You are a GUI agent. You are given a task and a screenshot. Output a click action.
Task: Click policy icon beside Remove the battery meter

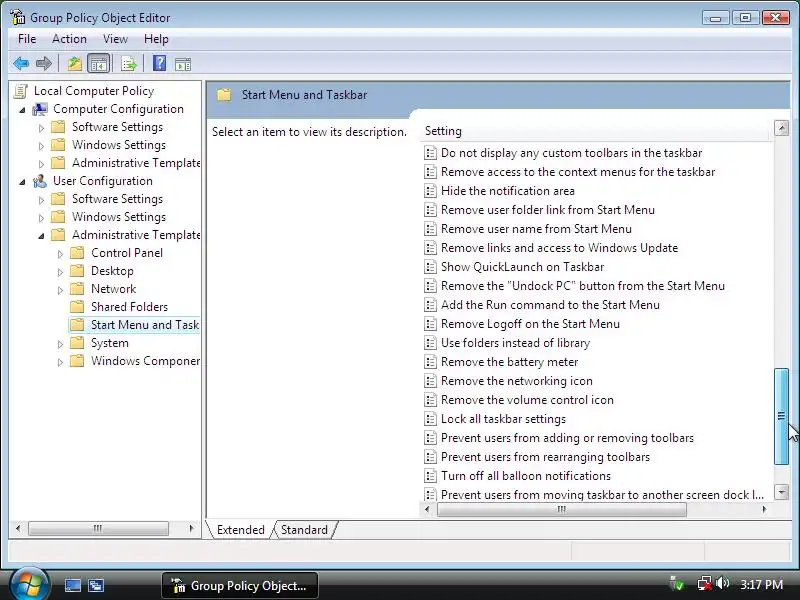[431, 362]
